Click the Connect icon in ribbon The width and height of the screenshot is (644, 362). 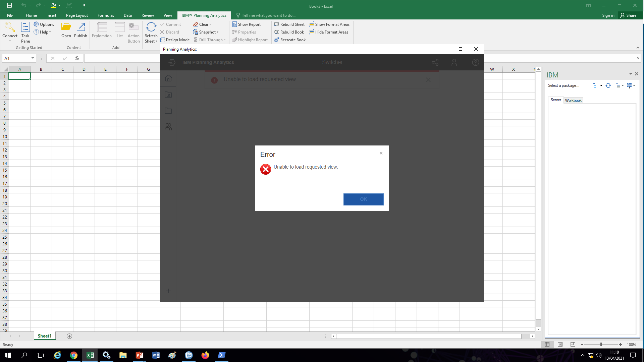[x=10, y=28]
